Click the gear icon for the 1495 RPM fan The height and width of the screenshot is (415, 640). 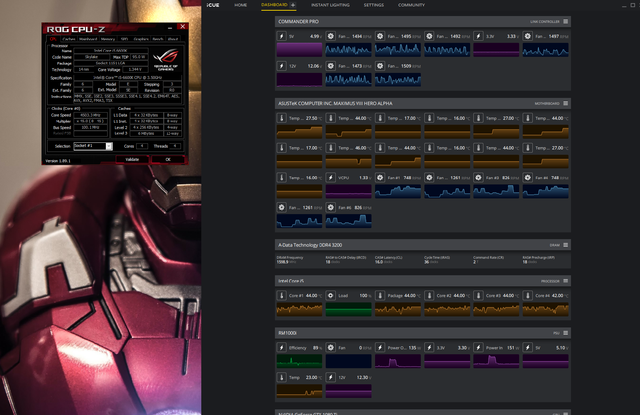coord(380,36)
